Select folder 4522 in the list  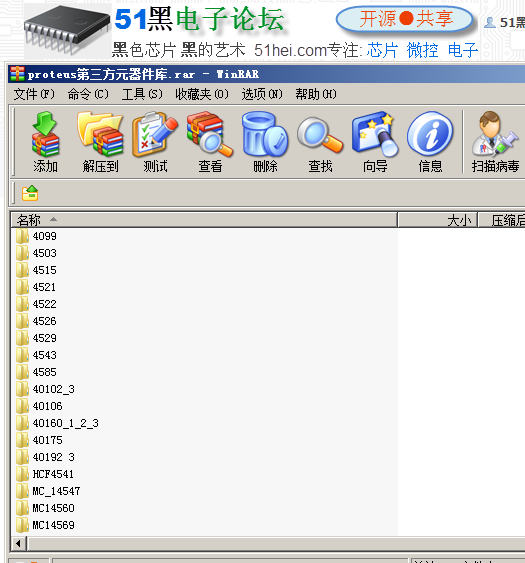[36, 304]
